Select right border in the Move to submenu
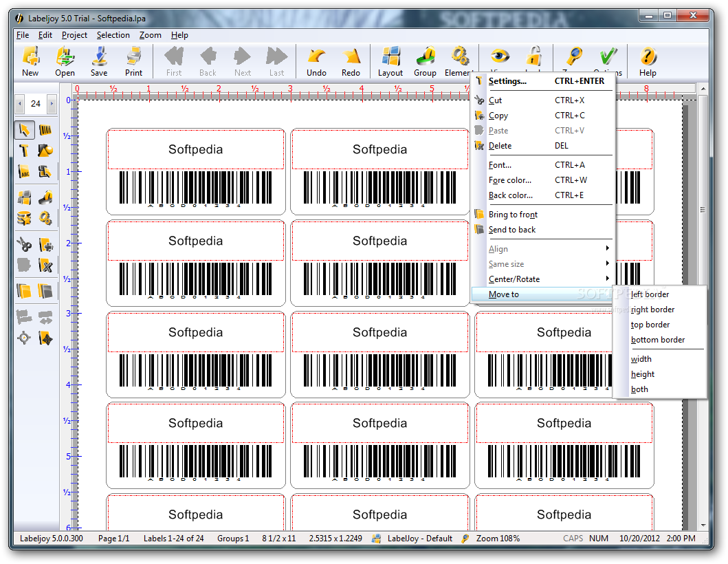 coord(659,310)
